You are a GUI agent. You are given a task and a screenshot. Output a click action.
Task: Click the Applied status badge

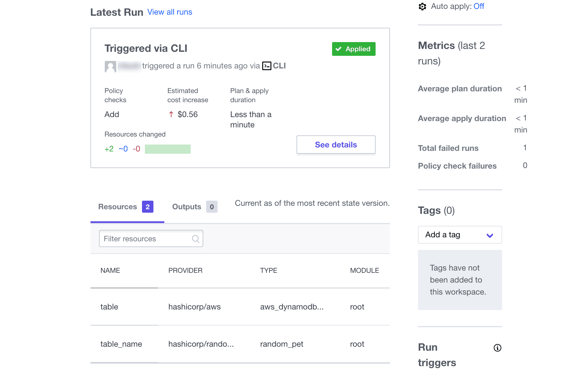click(354, 49)
